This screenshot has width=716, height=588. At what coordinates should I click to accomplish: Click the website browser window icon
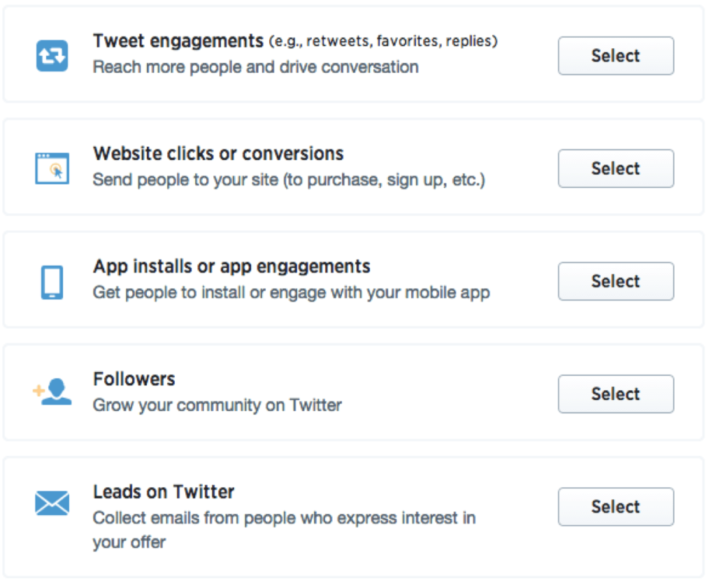pos(52,168)
